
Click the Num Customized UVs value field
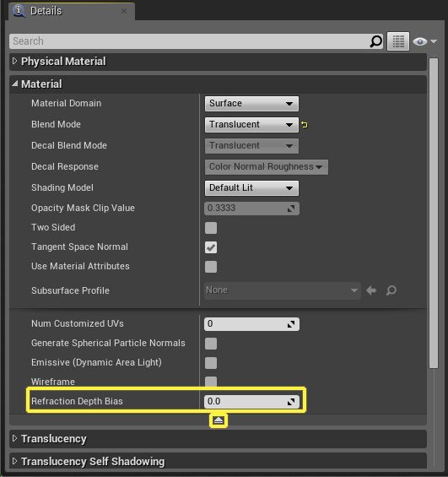click(251, 324)
